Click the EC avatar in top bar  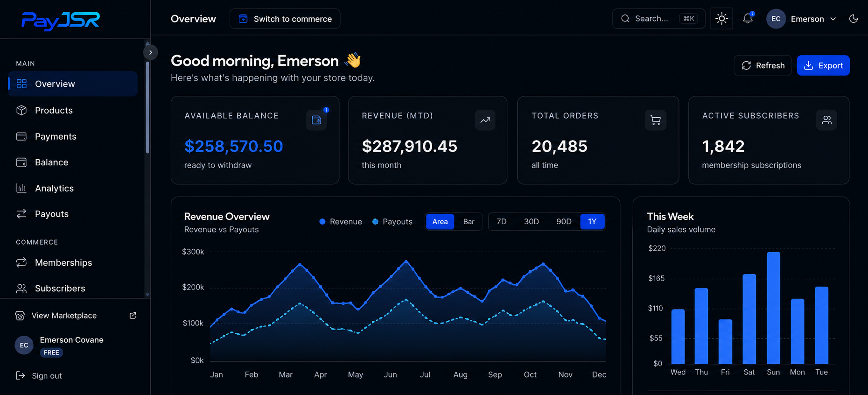point(776,19)
